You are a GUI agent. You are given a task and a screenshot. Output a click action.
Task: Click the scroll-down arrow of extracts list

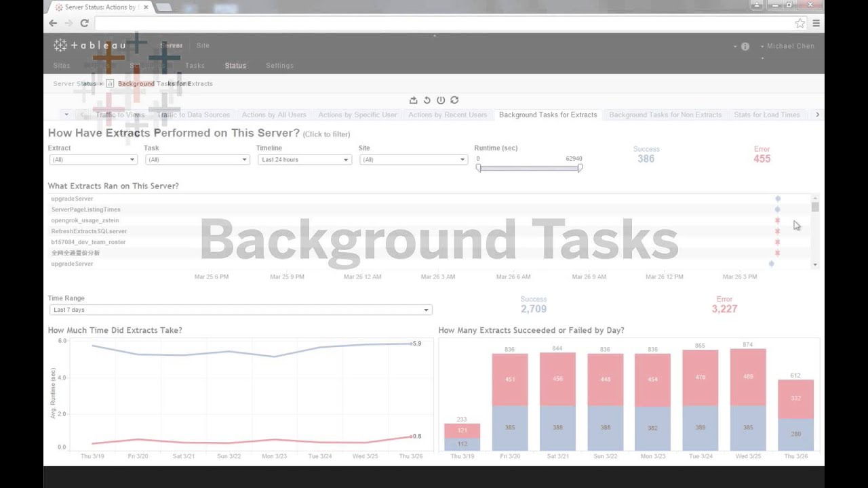pos(815,265)
